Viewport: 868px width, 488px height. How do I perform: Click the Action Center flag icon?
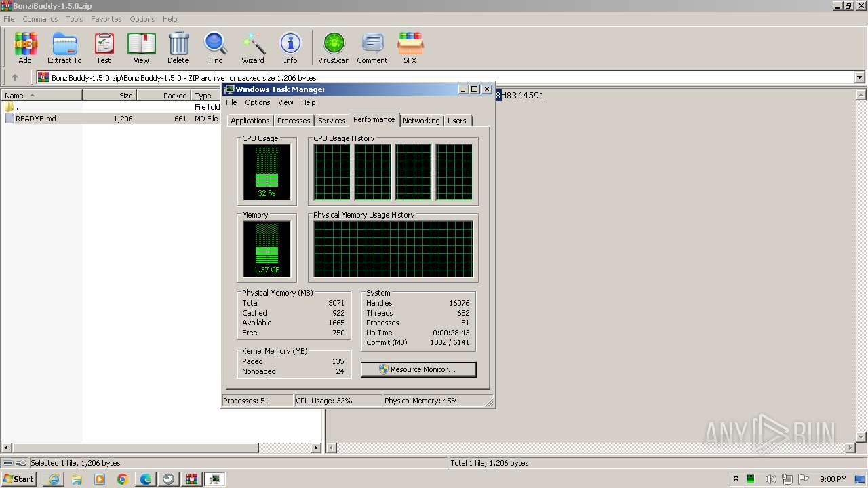coord(804,479)
